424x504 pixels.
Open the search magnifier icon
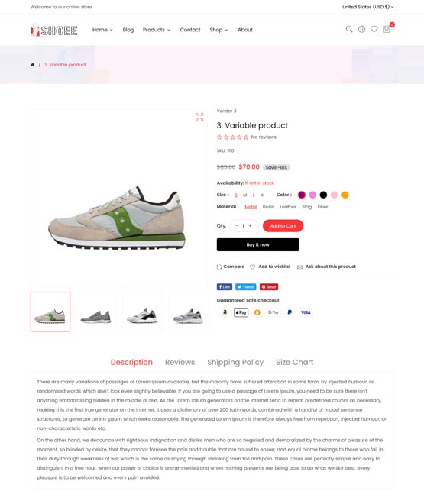tap(349, 30)
